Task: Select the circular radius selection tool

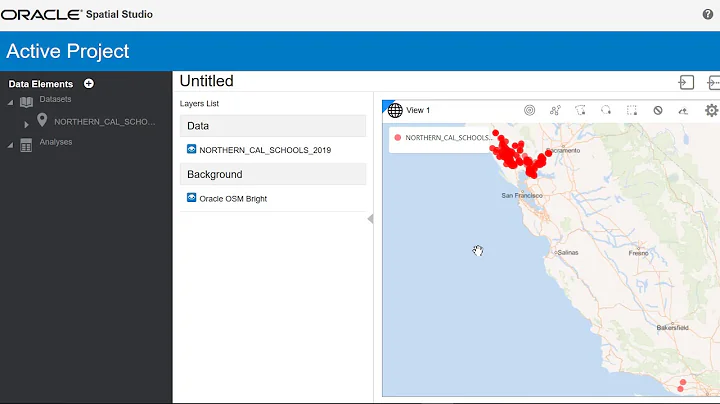Action: click(529, 110)
